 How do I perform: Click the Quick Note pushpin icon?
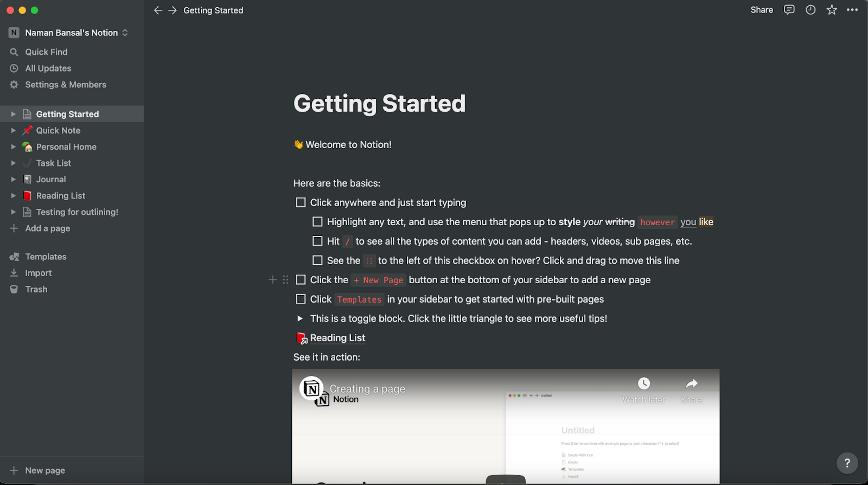pyautogui.click(x=27, y=130)
